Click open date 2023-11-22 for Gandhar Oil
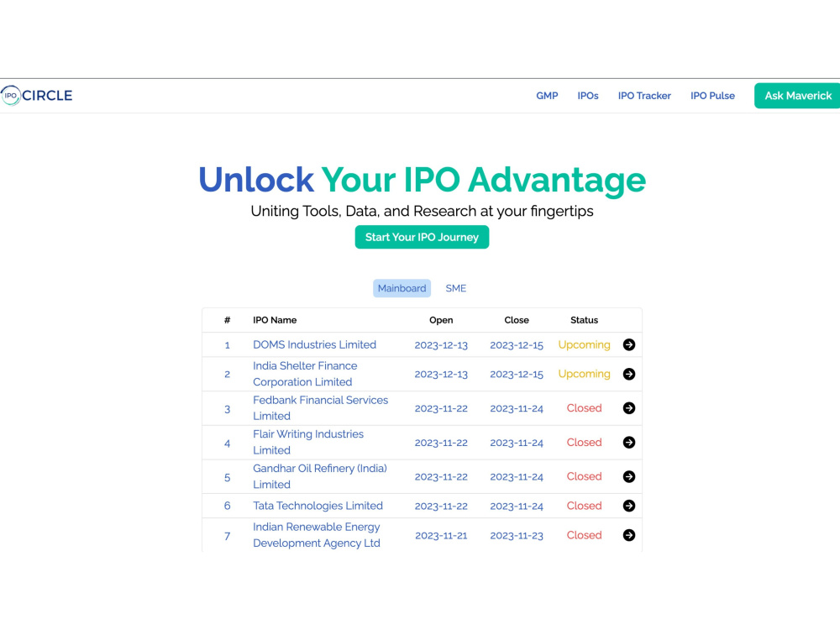This screenshot has height=630, width=840. [441, 477]
